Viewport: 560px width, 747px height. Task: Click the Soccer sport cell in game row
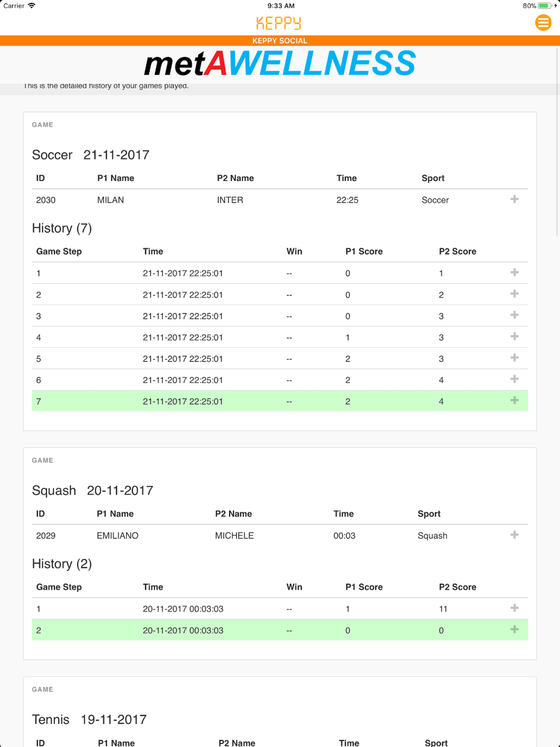[x=435, y=200]
